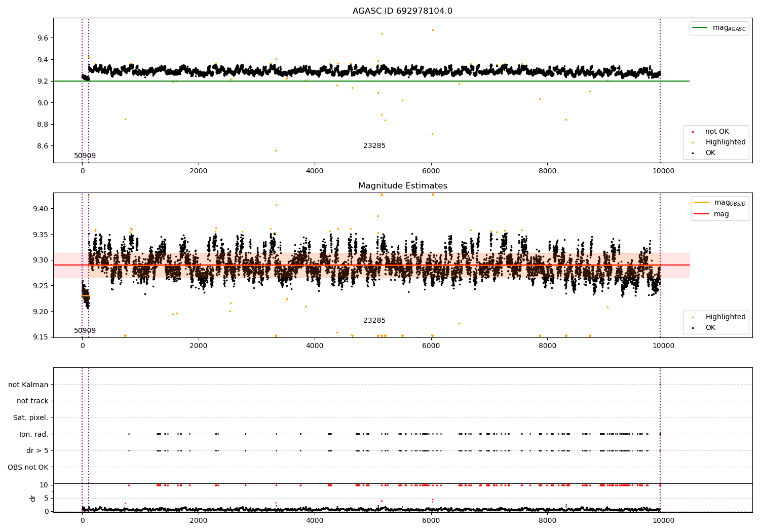760x532 pixels.
Task: Click the '8000' x-tick under Magnitude Estimates plot
Action: click(548, 346)
